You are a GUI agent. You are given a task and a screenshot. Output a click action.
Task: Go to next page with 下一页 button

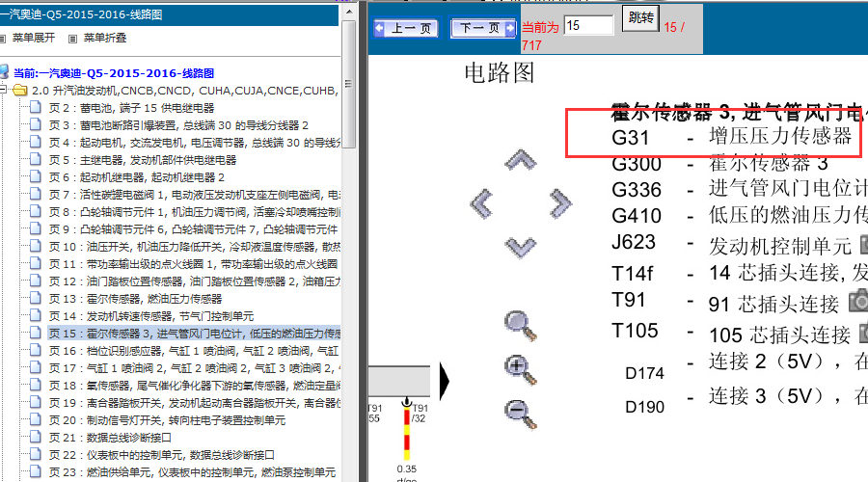(x=483, y=28)
